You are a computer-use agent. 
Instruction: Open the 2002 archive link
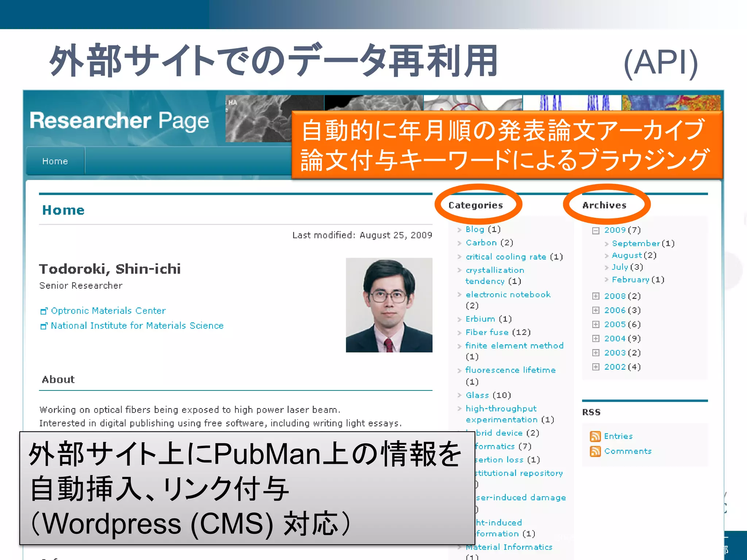[x=615, y=367]
